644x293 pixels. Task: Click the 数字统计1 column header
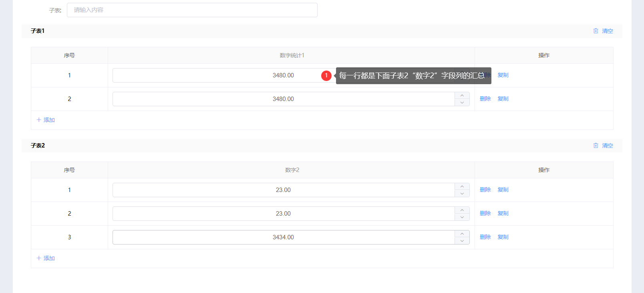292,55
